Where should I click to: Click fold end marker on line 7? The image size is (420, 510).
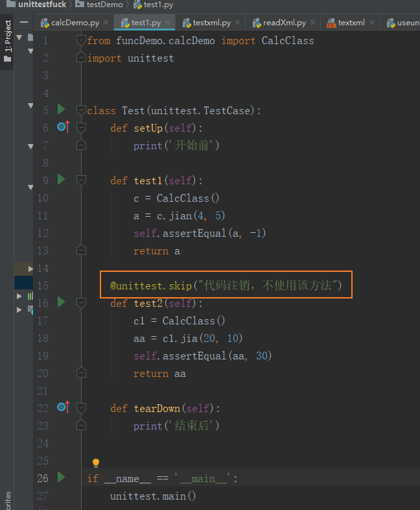(81, 145)
